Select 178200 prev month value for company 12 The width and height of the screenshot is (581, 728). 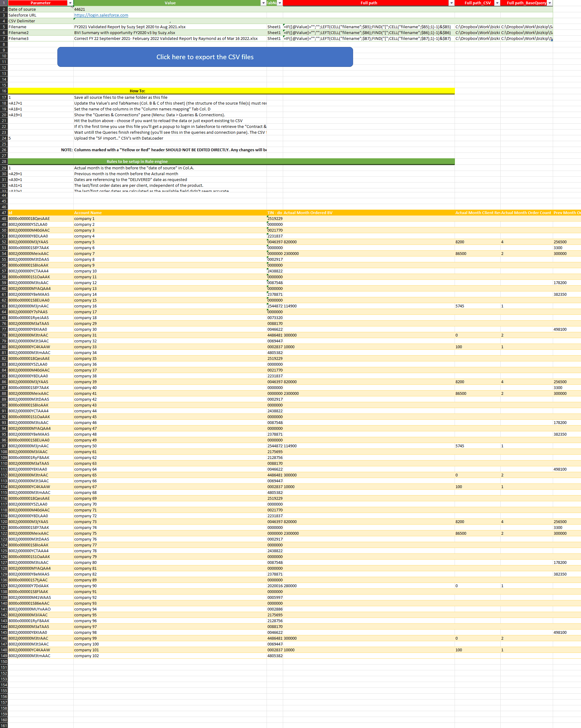pyautogui.click(x=567, y=283)
